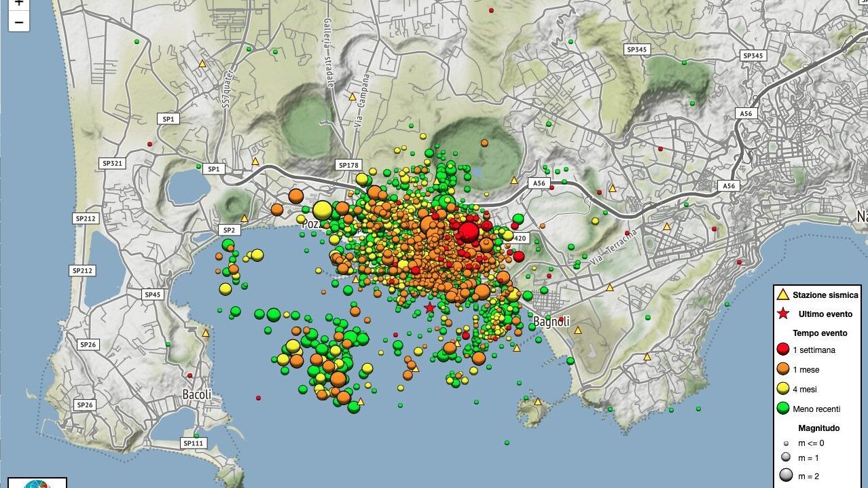This screenshot has width=868, height=488.
Task: Click the SP321 road label
Action: click(111, 163)
